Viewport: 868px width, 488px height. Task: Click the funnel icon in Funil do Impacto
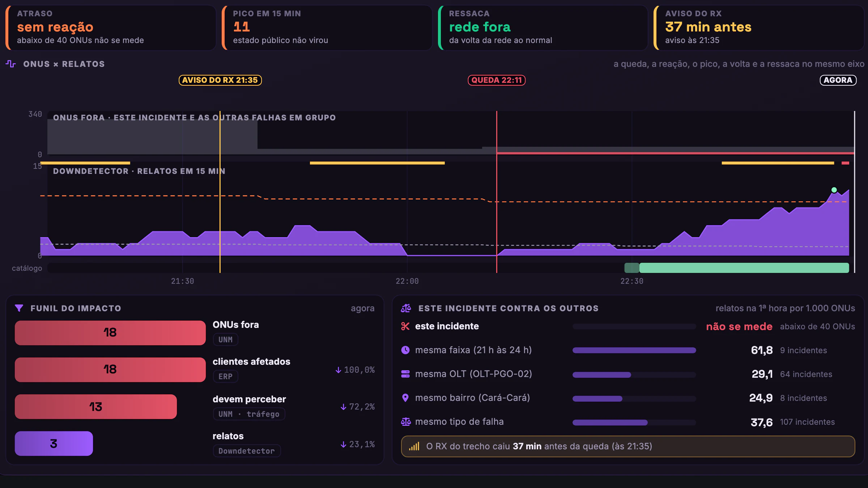point(19,308)
